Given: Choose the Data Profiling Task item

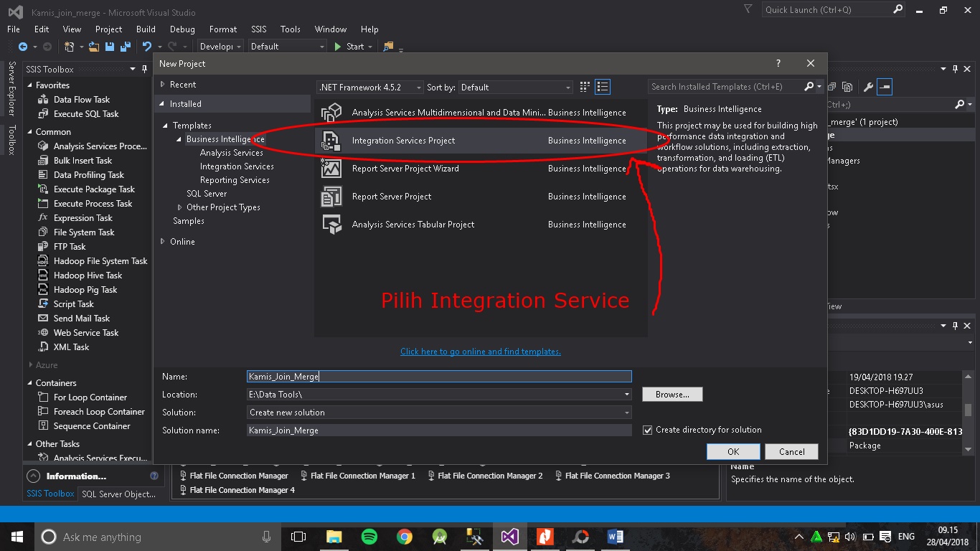Looking at the screenshot, I should tap(88, 175).
